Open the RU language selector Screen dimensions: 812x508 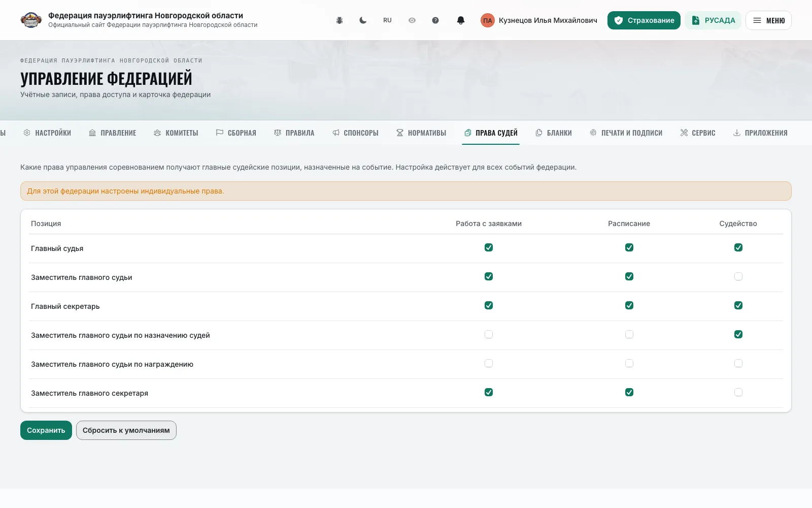coord(387,20)
